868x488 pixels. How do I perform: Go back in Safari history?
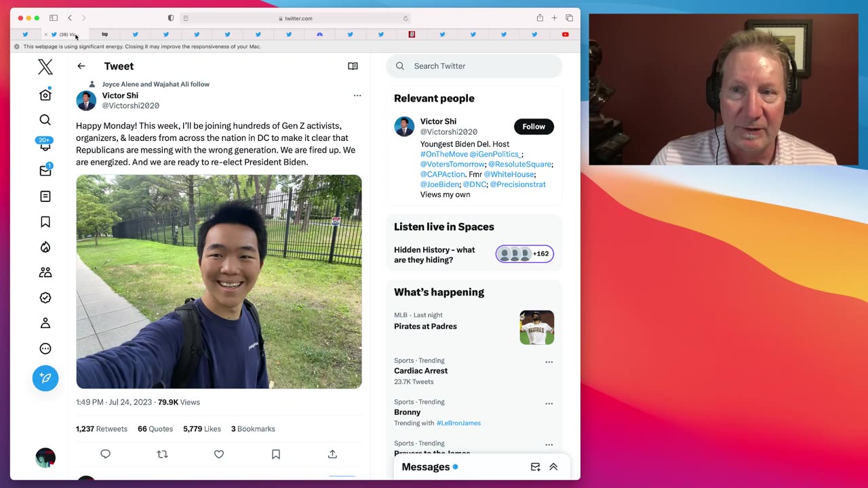[x=69, y=18]
